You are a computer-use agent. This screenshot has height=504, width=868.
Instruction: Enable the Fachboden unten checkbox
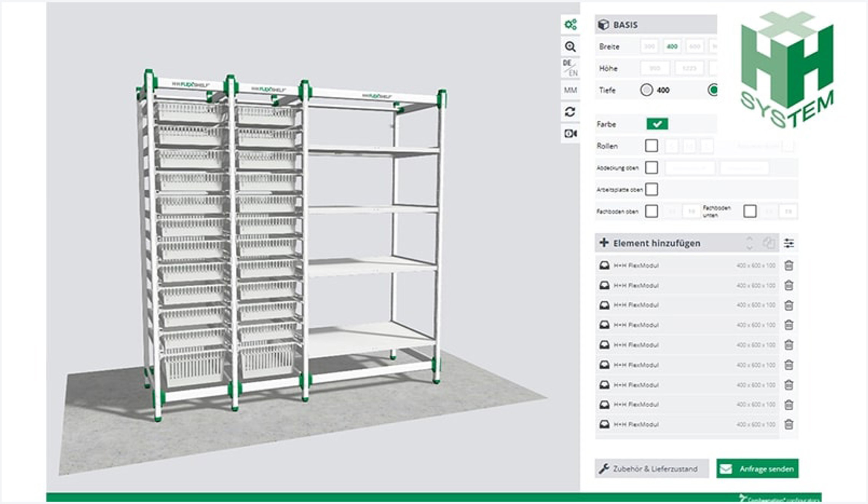point(750,211)
